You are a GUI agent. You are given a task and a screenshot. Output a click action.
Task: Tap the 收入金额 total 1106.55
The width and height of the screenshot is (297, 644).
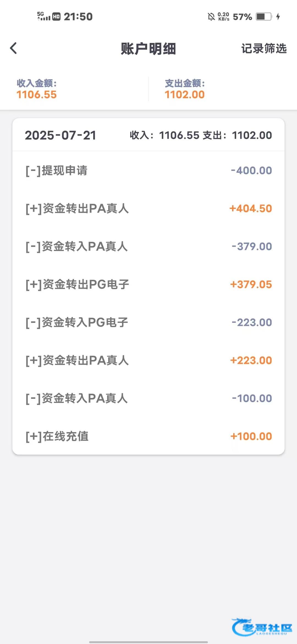37,94
